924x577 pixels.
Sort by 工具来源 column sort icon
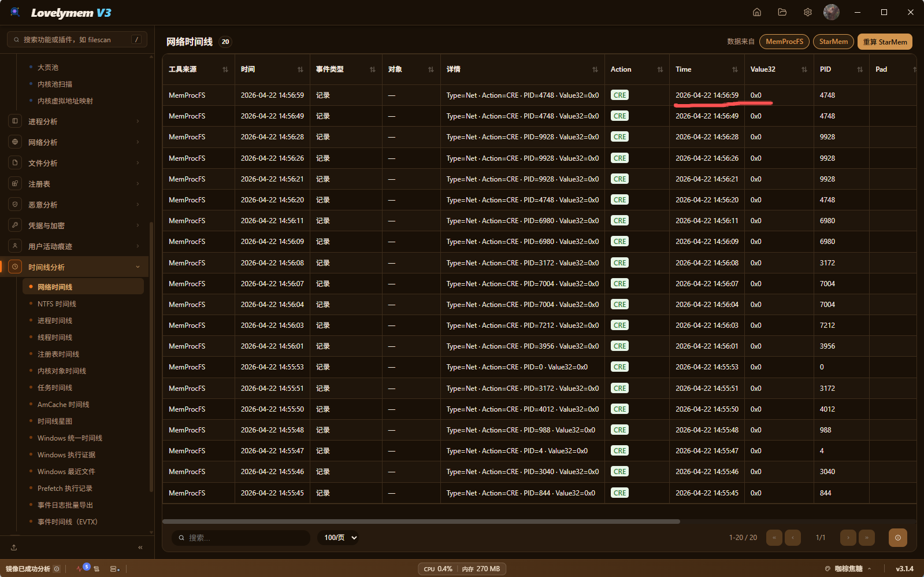225,69
